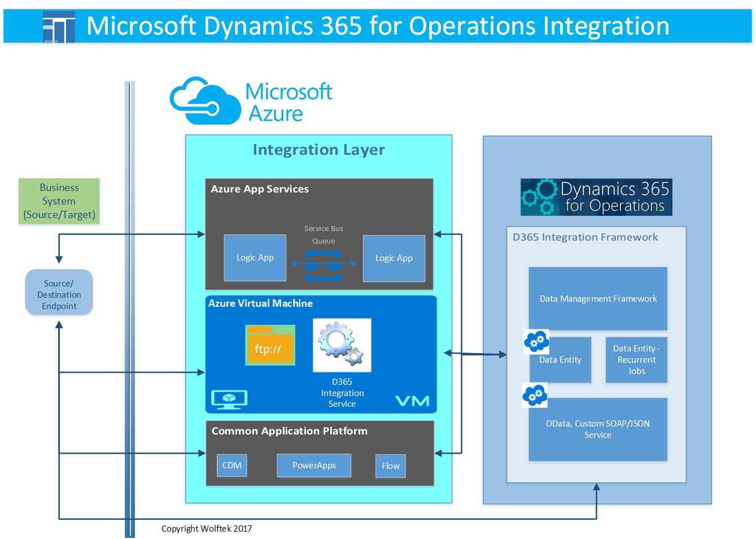Click the Common Application Platform heading

pos(290,431)
